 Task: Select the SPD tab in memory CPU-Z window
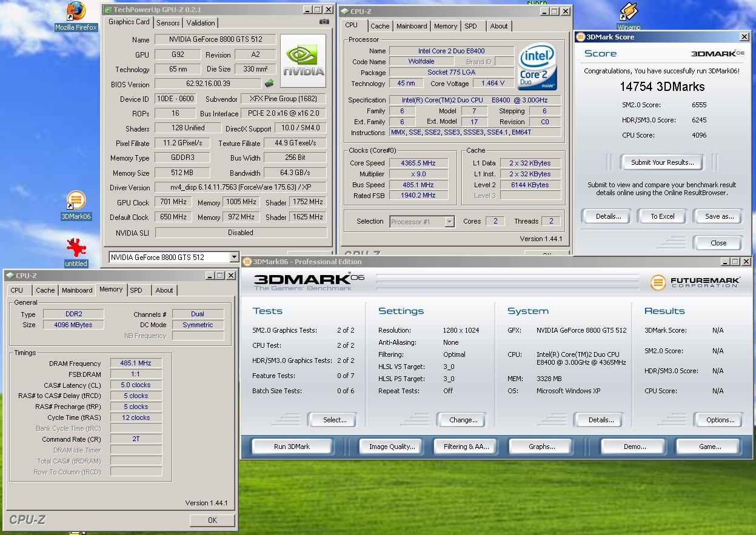pyautogui.click(x=136, y=290)
